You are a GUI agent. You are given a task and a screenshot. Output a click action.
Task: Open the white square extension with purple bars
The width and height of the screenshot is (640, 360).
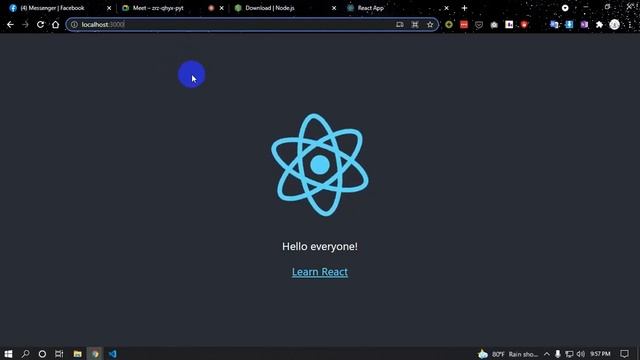tap(509, 24)
